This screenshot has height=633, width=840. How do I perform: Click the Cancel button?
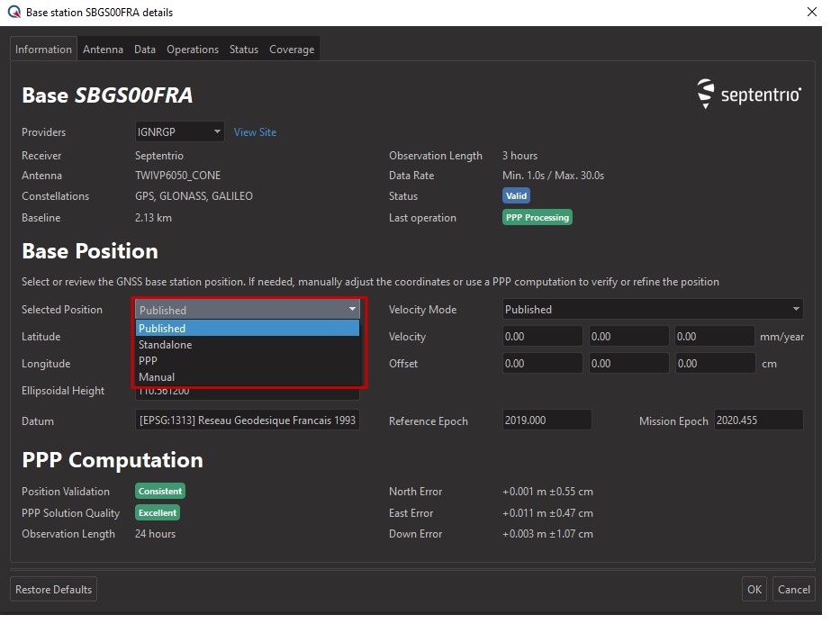pyautogui.click(x=793, y=590)
